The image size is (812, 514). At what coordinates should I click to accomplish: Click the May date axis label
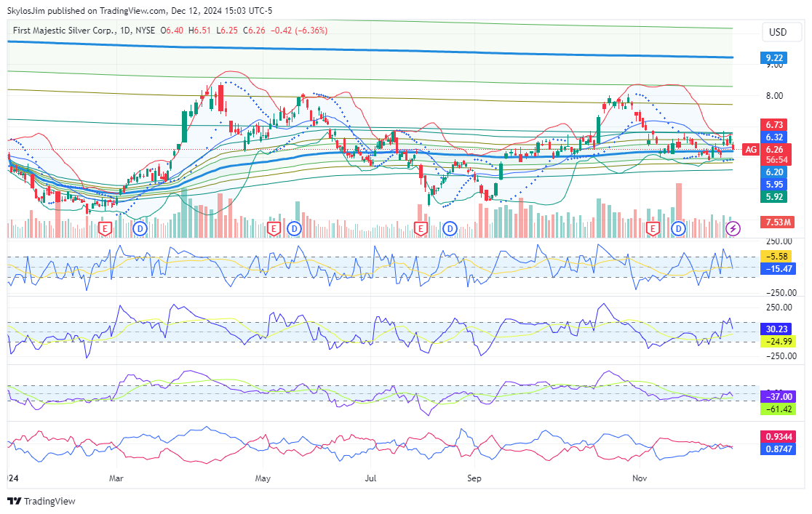(x=263, y=478)
